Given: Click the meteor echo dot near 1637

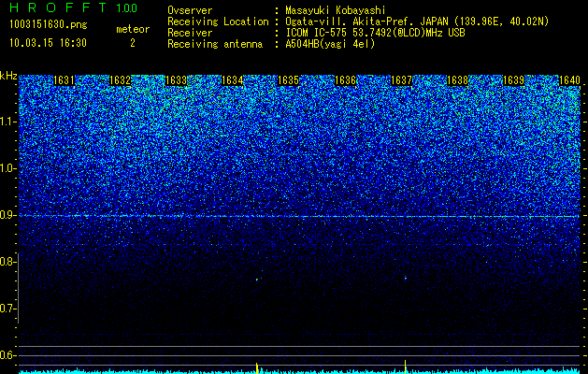Looking at the screenshot, I should [x=406, y=278].
